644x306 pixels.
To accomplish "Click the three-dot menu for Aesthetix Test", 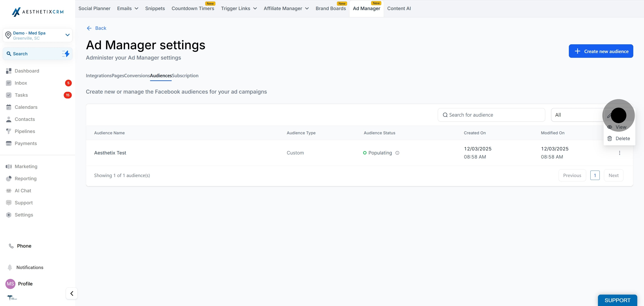I will [x=619, y=153].
